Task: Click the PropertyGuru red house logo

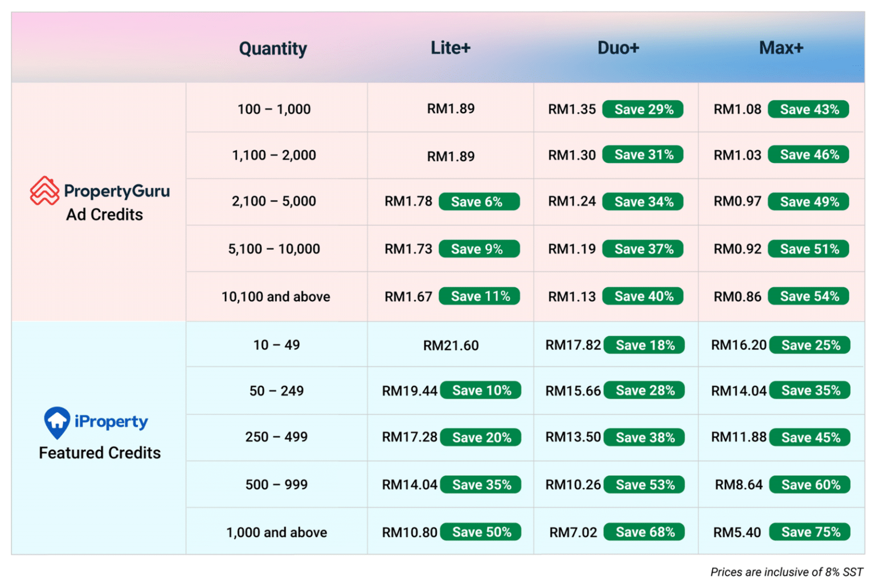Action: 44,191
